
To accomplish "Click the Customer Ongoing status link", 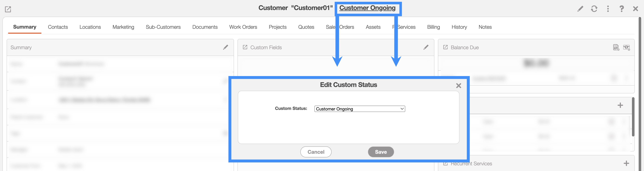I will point(367,8).
